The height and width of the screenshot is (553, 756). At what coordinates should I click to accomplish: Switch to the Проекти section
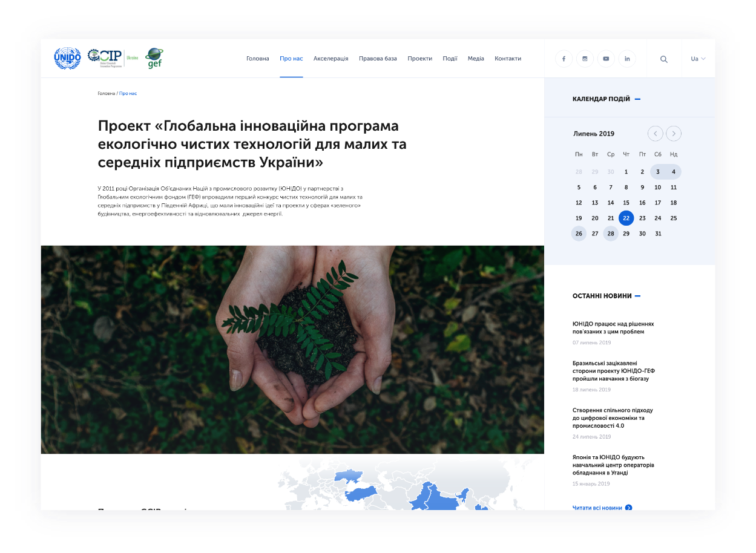(420, 58)
